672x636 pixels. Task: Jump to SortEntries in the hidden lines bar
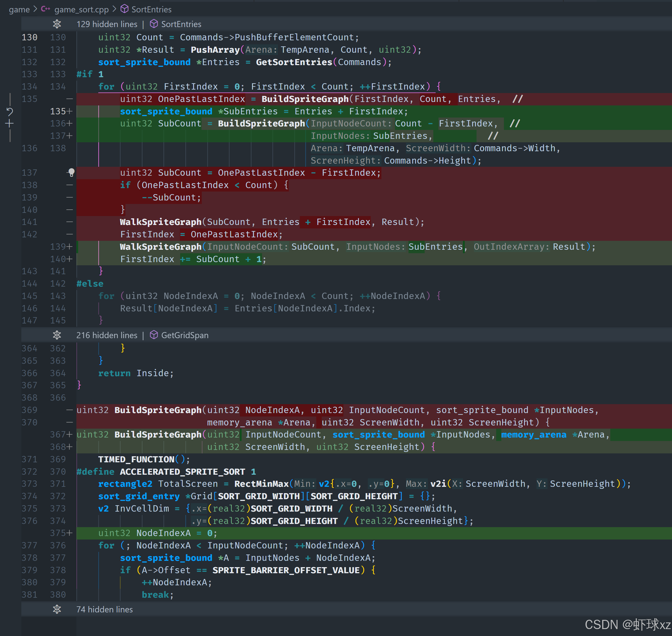181,24
